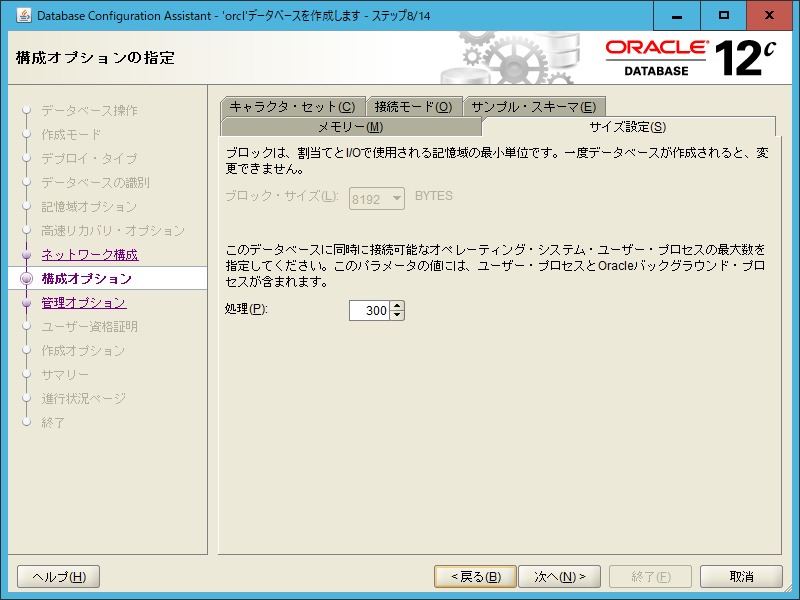Click the 構成オプションの指定 page heading
800x600 pixels.
[x=95, y=58]
